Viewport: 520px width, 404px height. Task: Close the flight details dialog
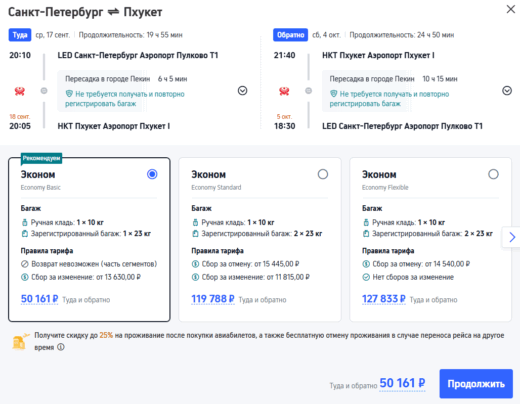pyautogui.click(x=511, y=9)
